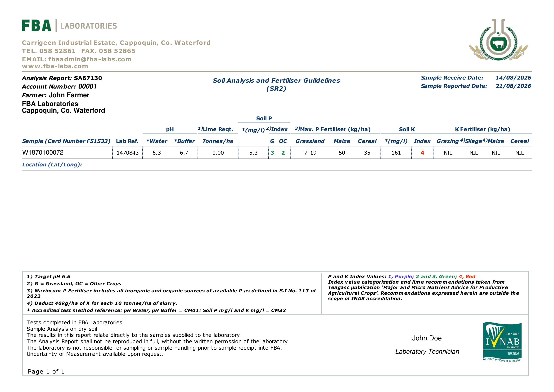
Task: Click the Max. P Fertiliser (kg/ha) header
Action: pos(333,129)
